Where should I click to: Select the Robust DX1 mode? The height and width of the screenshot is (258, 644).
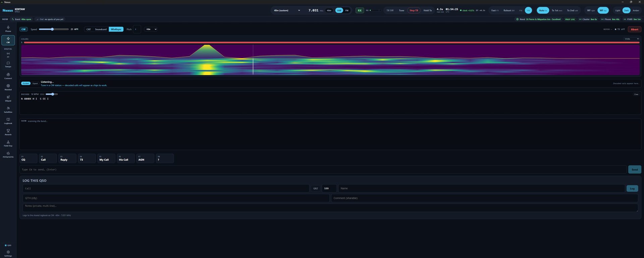click(509, 10)
